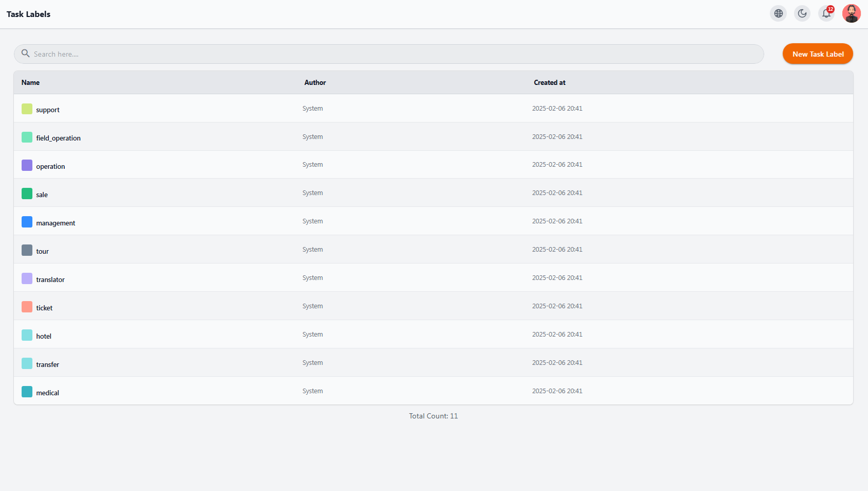
Task: Click the field_operation label color swatch
Action: point(27,137)
